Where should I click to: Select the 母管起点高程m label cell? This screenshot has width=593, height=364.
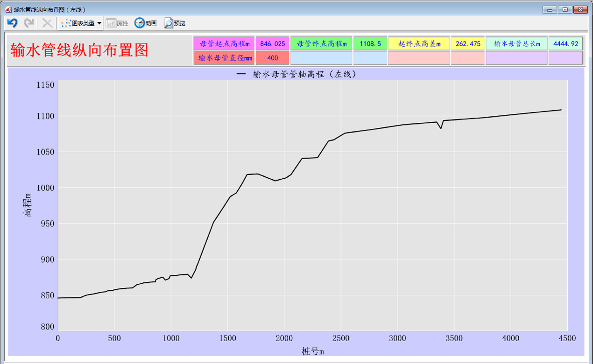coord(224,44)
